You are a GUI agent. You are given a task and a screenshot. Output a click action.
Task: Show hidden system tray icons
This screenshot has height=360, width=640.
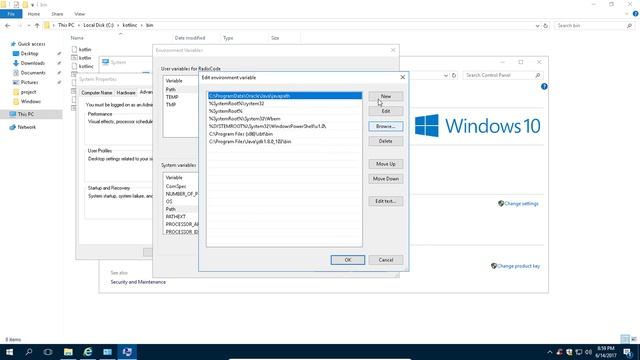click(x=550, y=352)
